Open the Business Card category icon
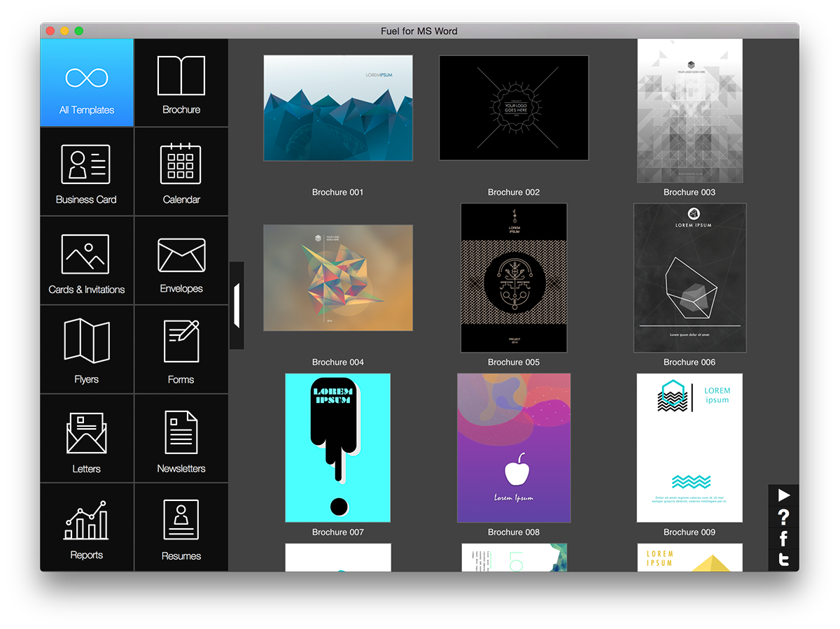Viewport: 840px width, 629px height. coord(86,164)
